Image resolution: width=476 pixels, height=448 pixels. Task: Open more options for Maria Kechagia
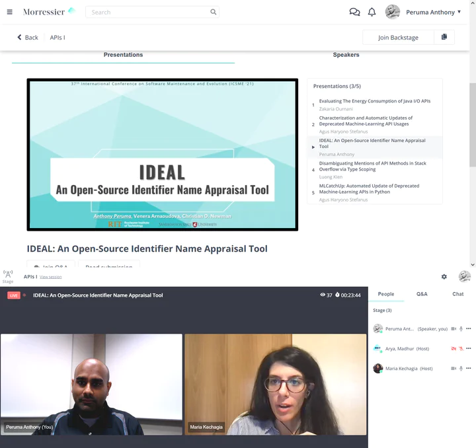click(x=469, y=368)
